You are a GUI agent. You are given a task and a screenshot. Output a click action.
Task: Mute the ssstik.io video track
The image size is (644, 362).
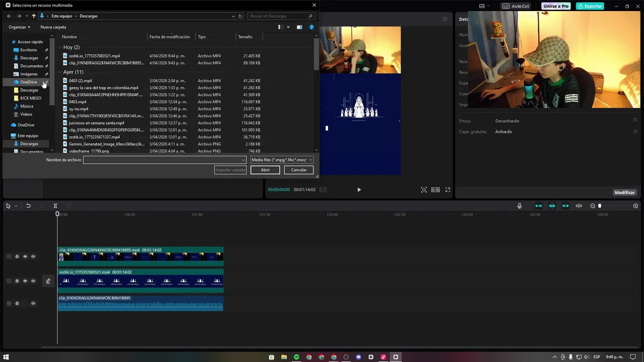click(33, 281)
